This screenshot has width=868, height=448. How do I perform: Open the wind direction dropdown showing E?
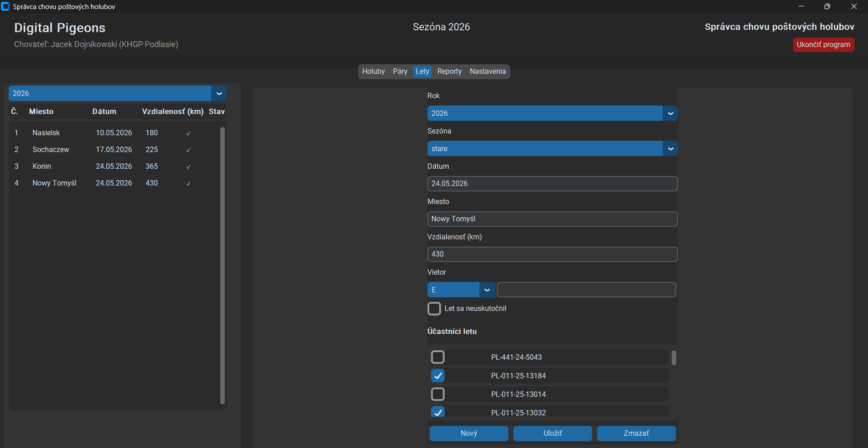pos(487,290)
